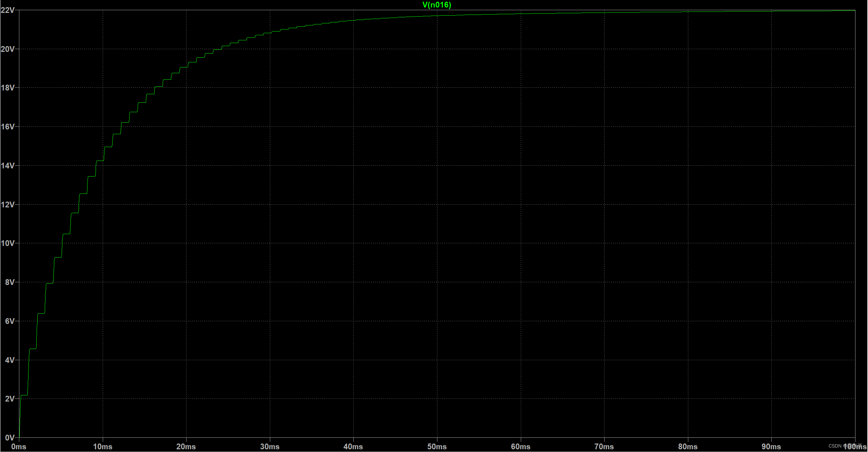This screenshot has width=868, height=452.
Task: Click the 80ms time axis label
Action: (x=688, y=447)
